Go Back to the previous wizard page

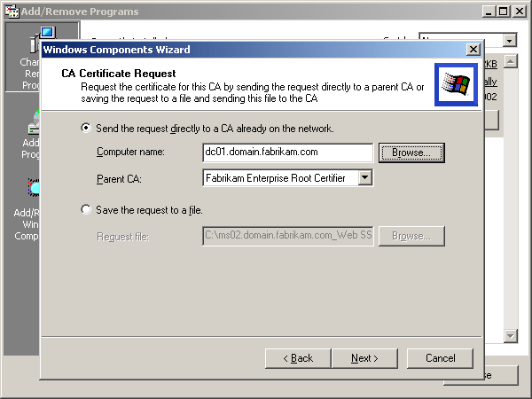297,358
